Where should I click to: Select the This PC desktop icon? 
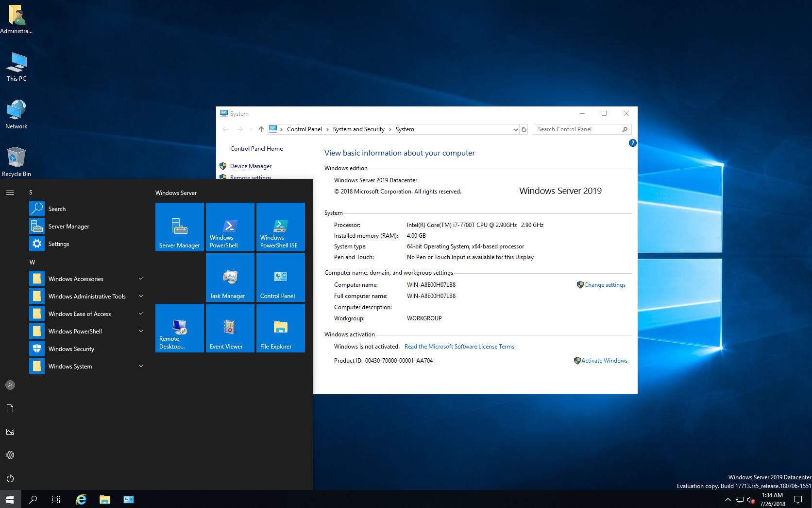17,67
